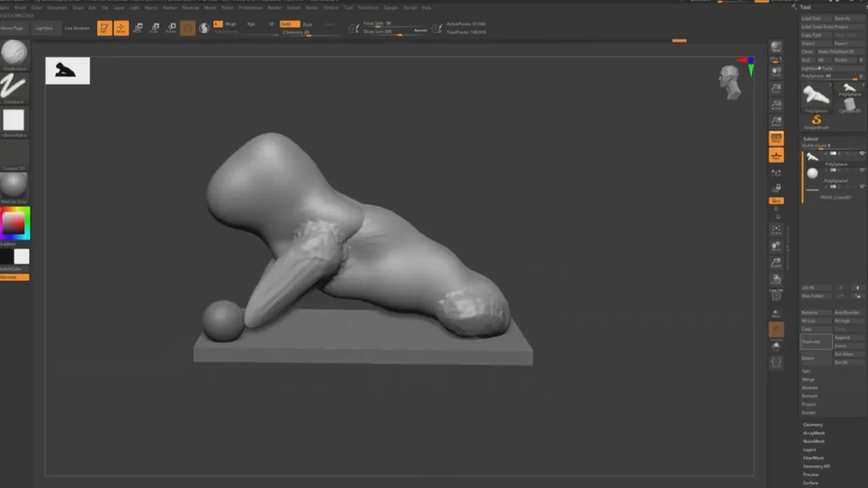This screenshot has height=488, width=868.
Task: Click the LightBox button
Action: [x=44, y=28]
